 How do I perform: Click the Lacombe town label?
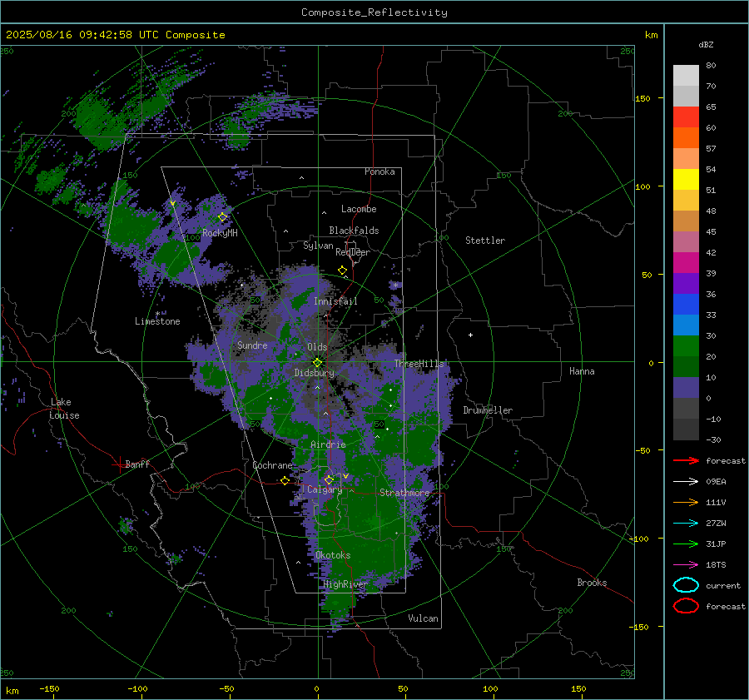359,209
